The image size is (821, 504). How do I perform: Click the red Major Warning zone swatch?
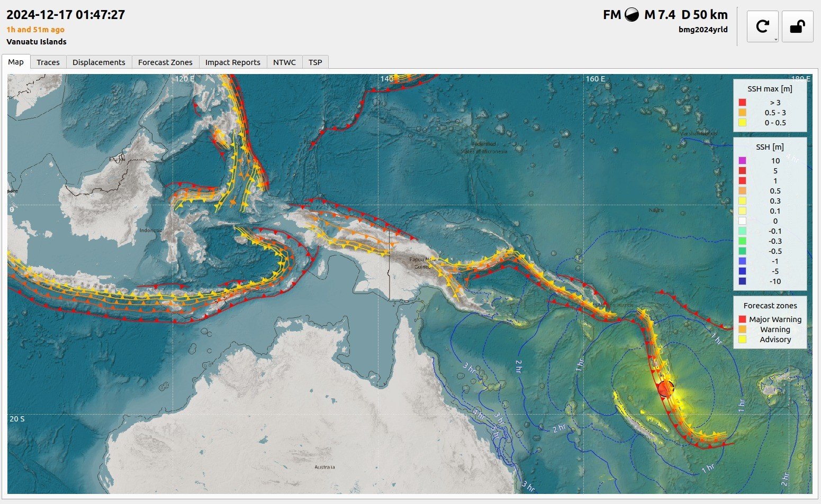tap(742, 319)
